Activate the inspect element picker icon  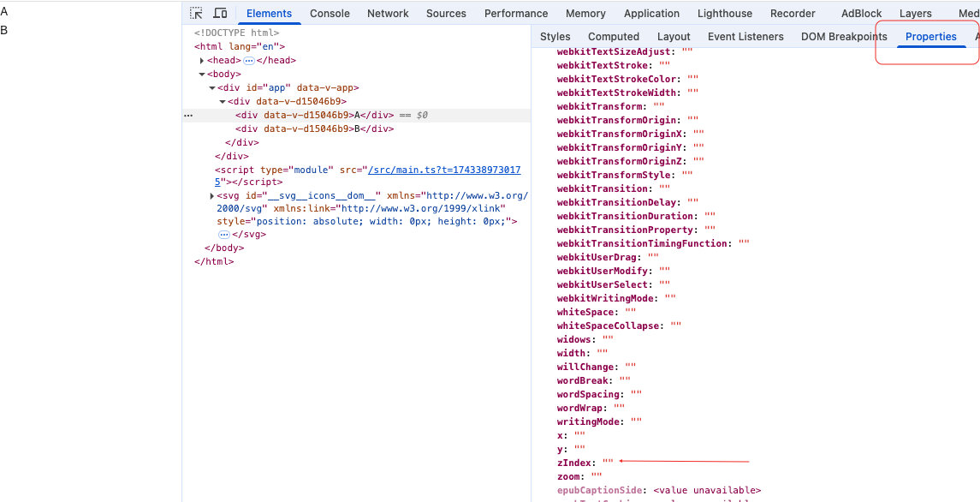[x=196, y=13]
